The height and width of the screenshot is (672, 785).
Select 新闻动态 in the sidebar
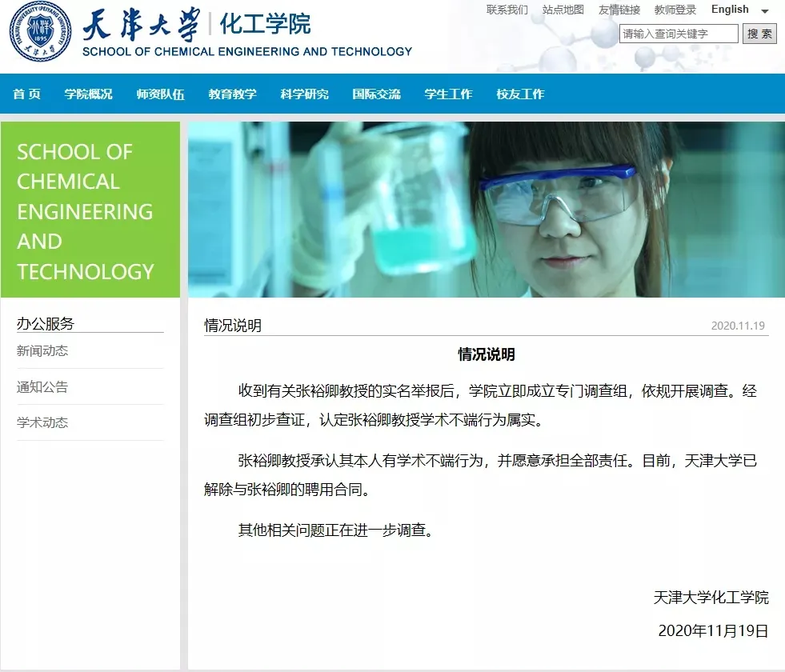click(x=42, y=350)
